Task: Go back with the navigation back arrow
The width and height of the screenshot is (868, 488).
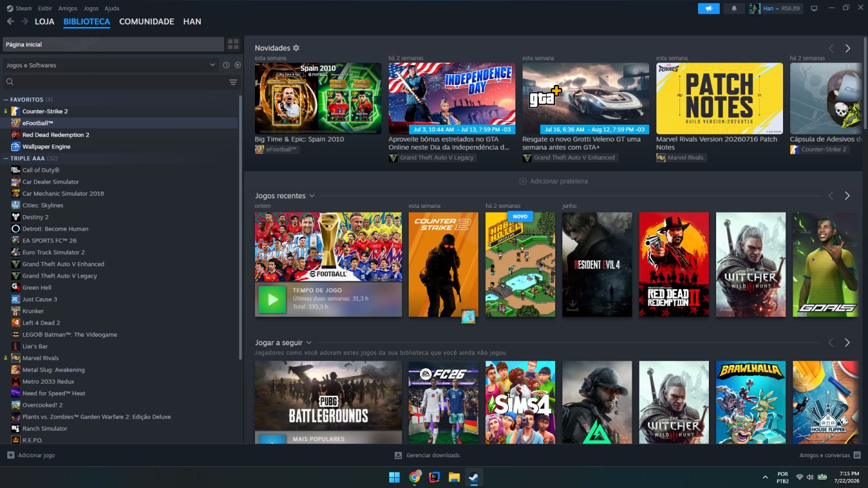Action: pos(10,22)
